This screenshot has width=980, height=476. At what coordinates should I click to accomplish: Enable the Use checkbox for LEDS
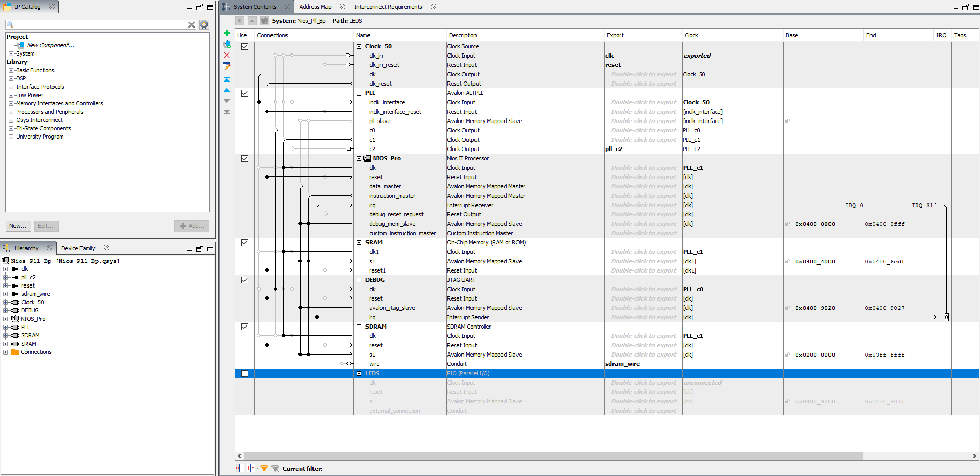tap(244, 373)
